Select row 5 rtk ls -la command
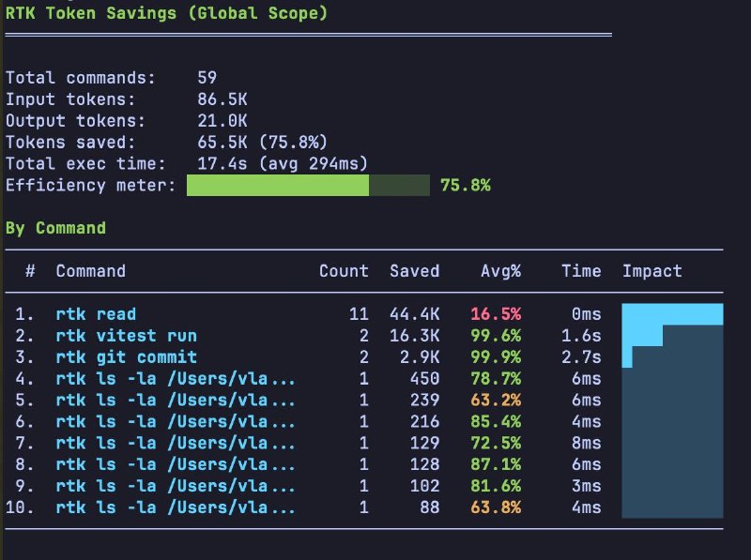751x560 pixels. coord(176,401)
